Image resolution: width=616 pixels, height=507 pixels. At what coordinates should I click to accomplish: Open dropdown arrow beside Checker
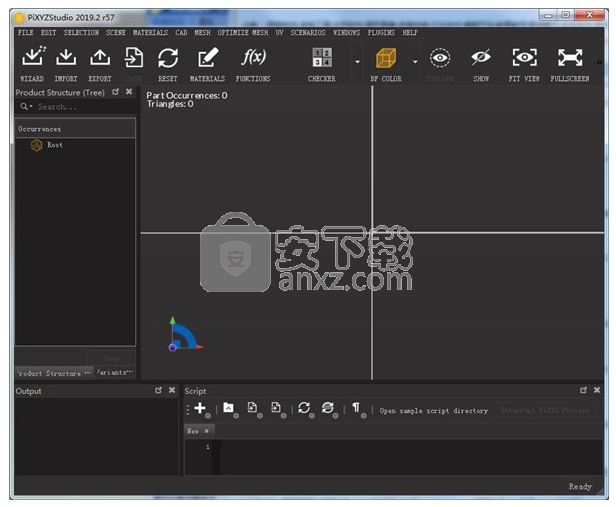pyautogui.click(x=357, y=62)
